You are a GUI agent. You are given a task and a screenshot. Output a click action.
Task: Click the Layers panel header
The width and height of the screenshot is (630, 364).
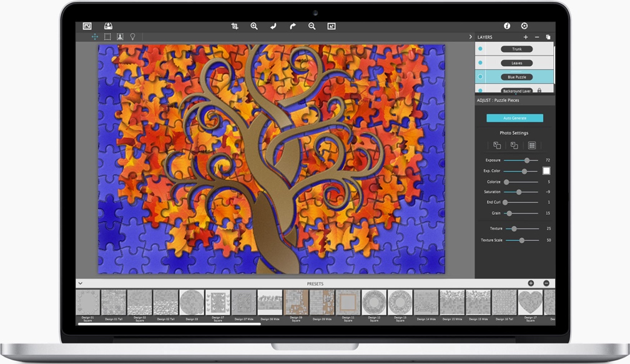[x=486, y=37]
